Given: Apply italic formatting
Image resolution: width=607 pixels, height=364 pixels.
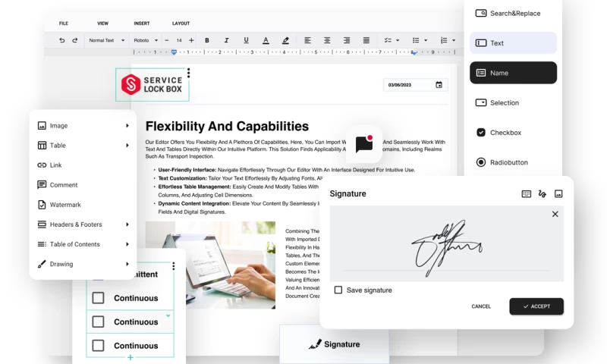Looking at the screenshot, I should click(226, 40).
